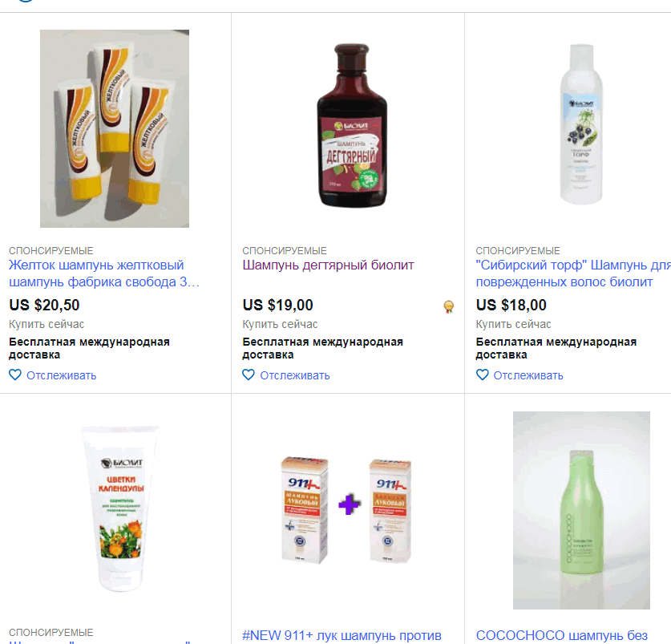Click the СПОНСИРУЕМЫЕ label above the tar shampoo title
Screen dimensions: 671x644
pyautogui.click(x=285, y=251)
